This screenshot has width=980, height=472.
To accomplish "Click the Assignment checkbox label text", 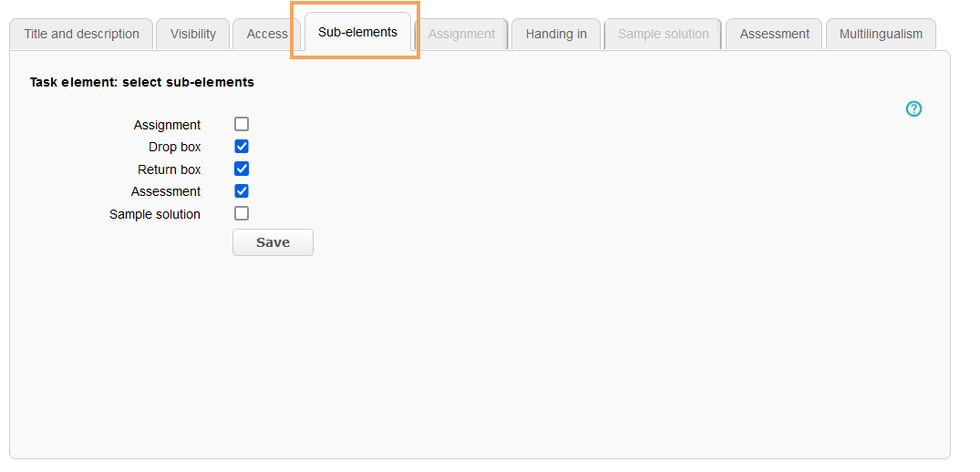I will [168, 125].
